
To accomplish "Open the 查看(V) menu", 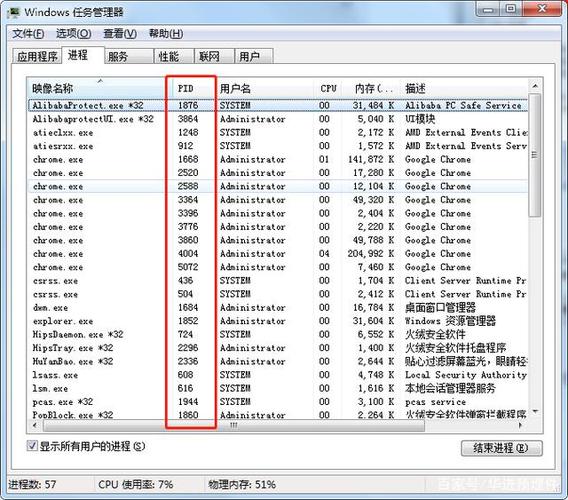I will pos(120,34).
